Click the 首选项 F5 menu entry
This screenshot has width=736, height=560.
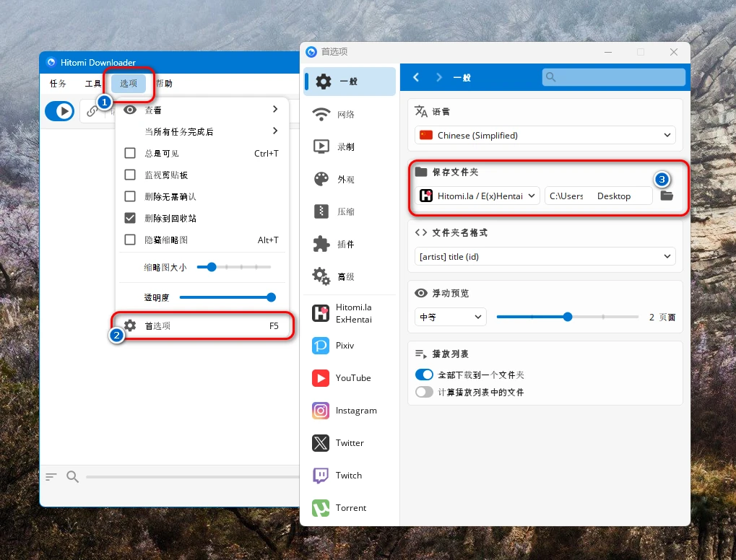(202, 325)
